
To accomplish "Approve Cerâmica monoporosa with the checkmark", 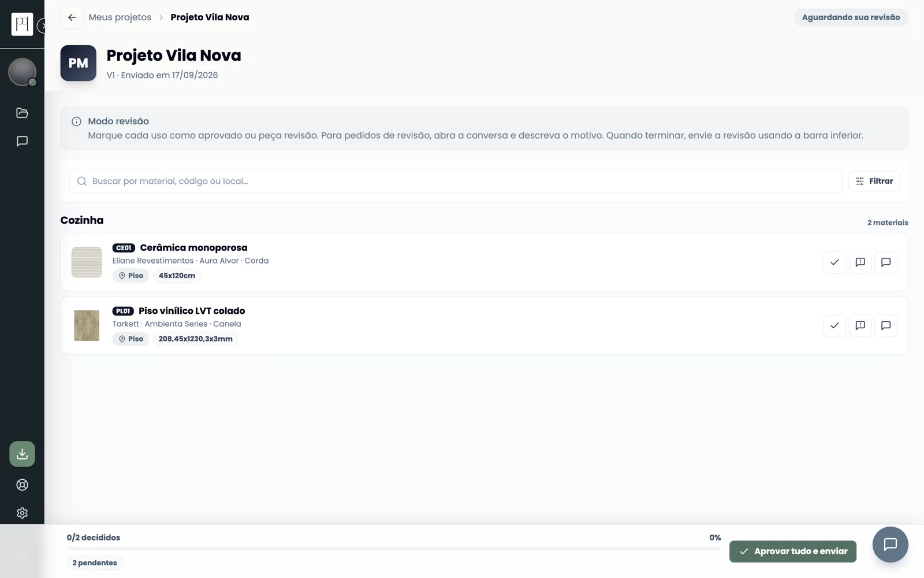I will (x=834, y=262).
